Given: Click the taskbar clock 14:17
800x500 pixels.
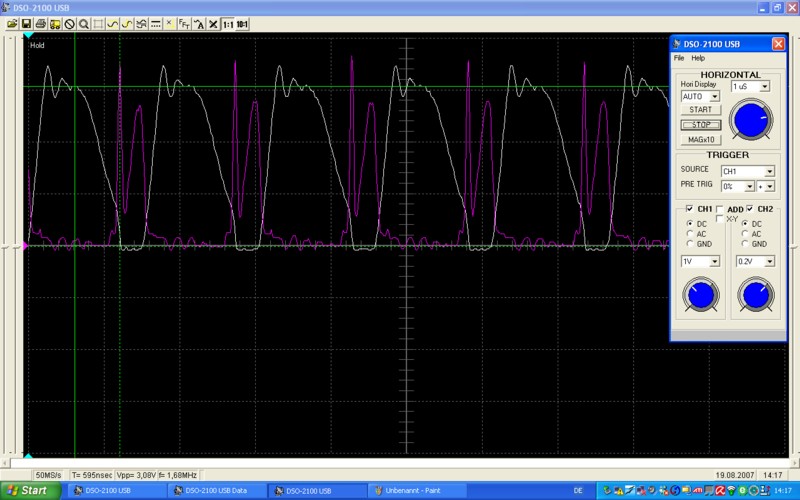Looking at the screenshot, I should click(x=783, y=490).
